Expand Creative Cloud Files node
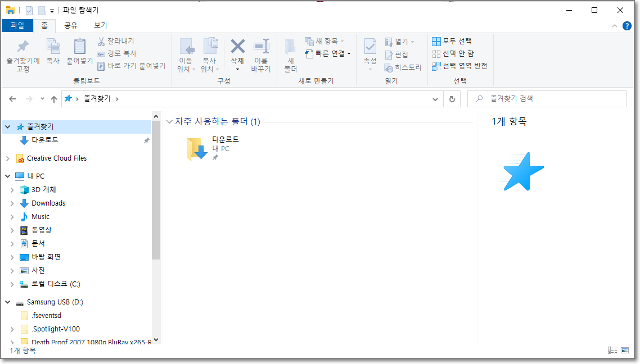The height and width of the screenshot is (364, 640). pyautogui.click(x=8, y=158)
